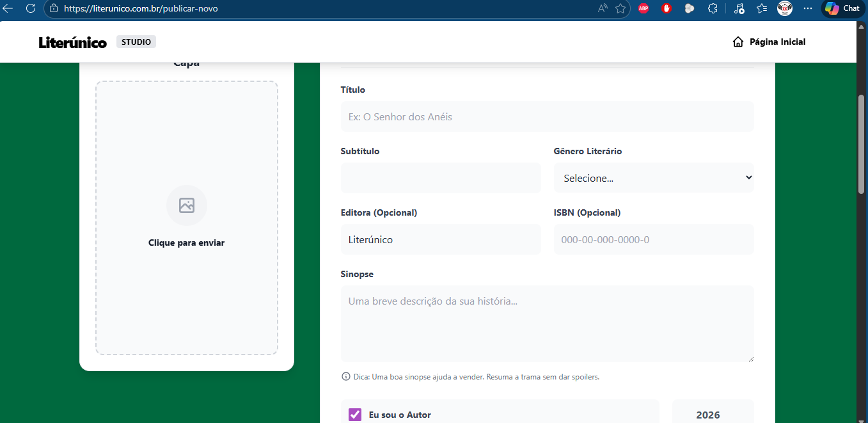
Task: Open browser Settings and more menu
Action: [x=808, y=8]
